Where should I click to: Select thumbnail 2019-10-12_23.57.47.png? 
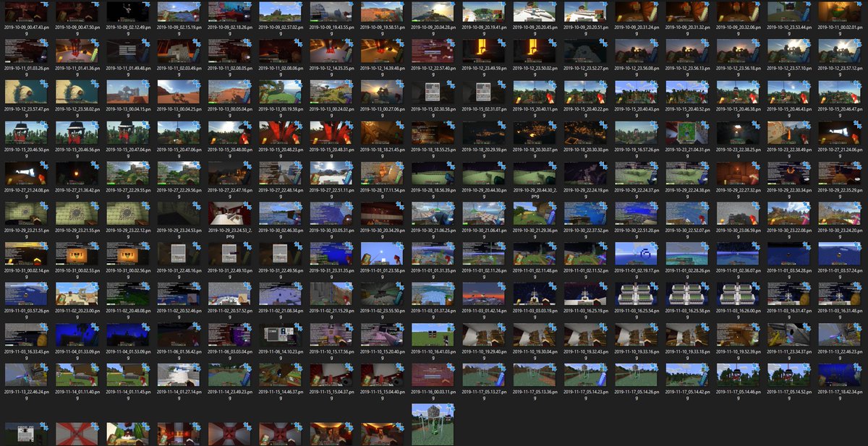(x=25, y=92)
